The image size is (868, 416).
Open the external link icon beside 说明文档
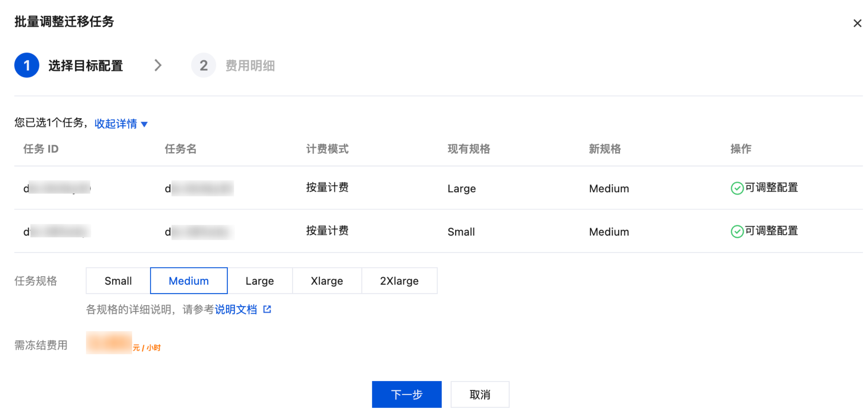point(267,309)
